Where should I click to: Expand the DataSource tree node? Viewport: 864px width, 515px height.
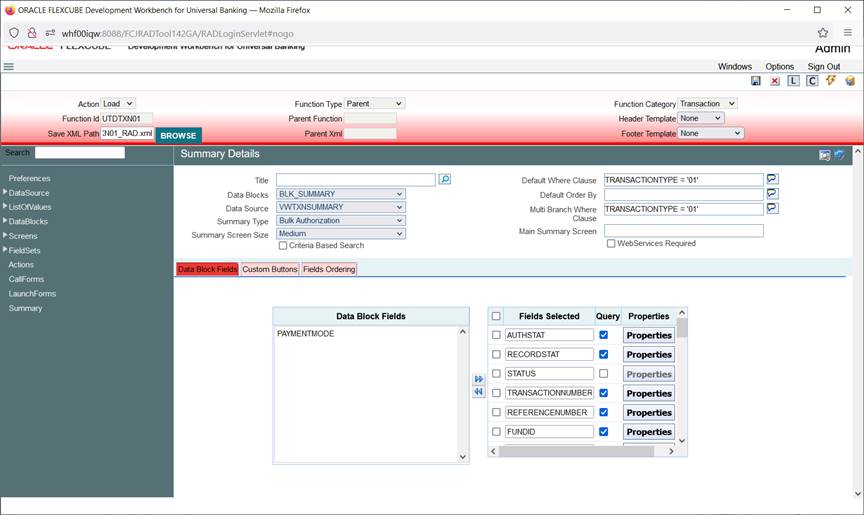5,192
